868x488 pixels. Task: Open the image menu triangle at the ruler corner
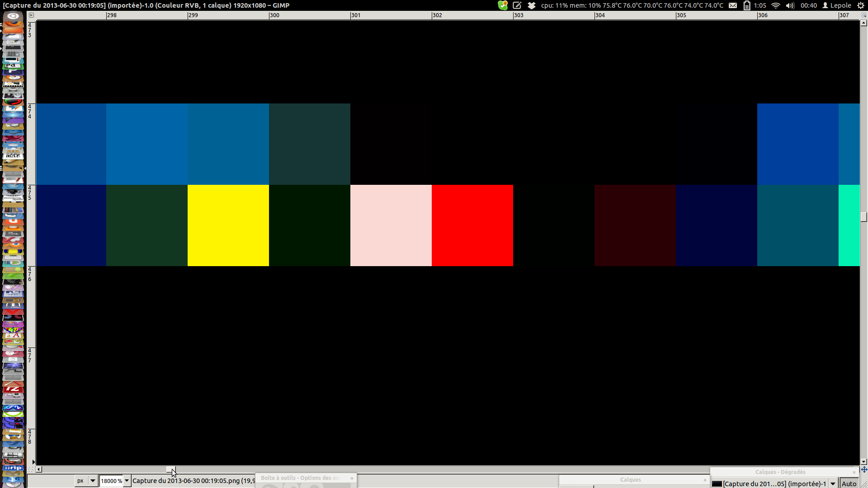click(31, 15)
